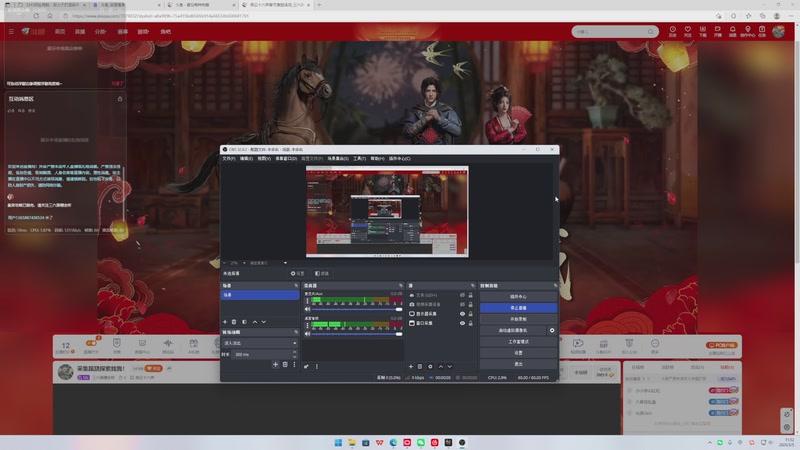Move the selected source down
Image resolution: width=800 pixels, height=450 pixels.
click(449, 366)
